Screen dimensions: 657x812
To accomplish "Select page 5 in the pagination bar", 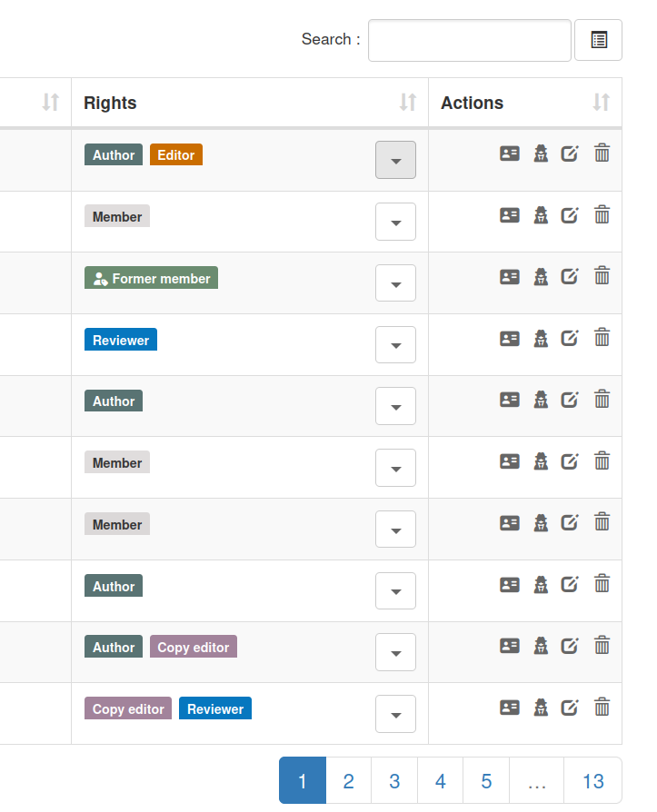I will (x=486, y=780).
